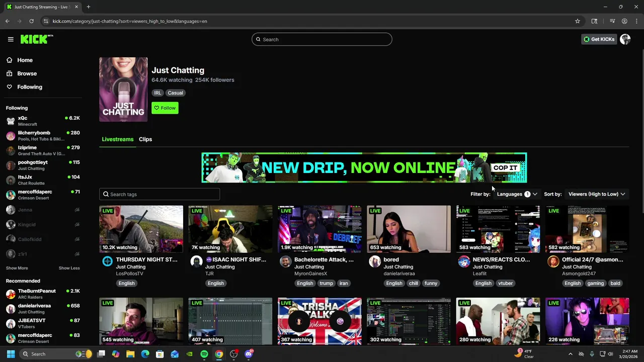Click the KICK logo
Image resolution: width=644 pixels, height=362 pixels.
[37, 39]
